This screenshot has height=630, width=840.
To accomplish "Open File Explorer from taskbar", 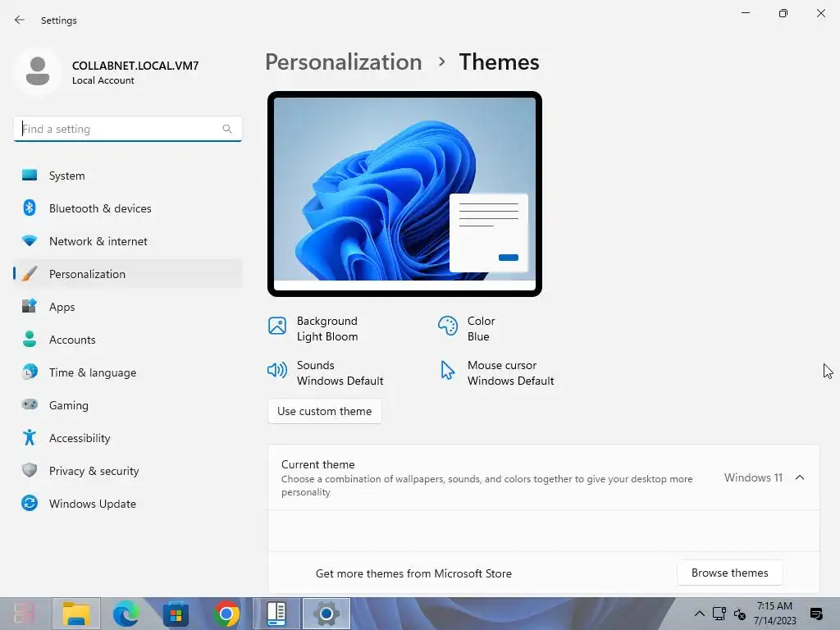I will pos(76,614).
